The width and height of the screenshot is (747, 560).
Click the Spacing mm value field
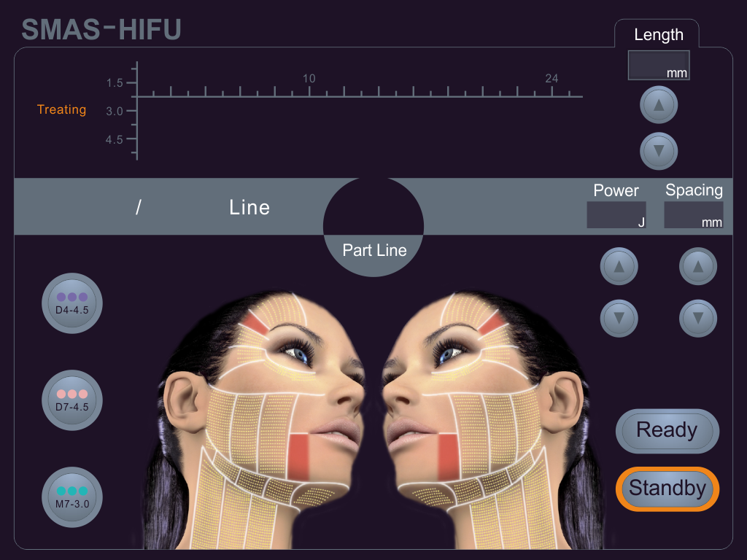point(694,215)
